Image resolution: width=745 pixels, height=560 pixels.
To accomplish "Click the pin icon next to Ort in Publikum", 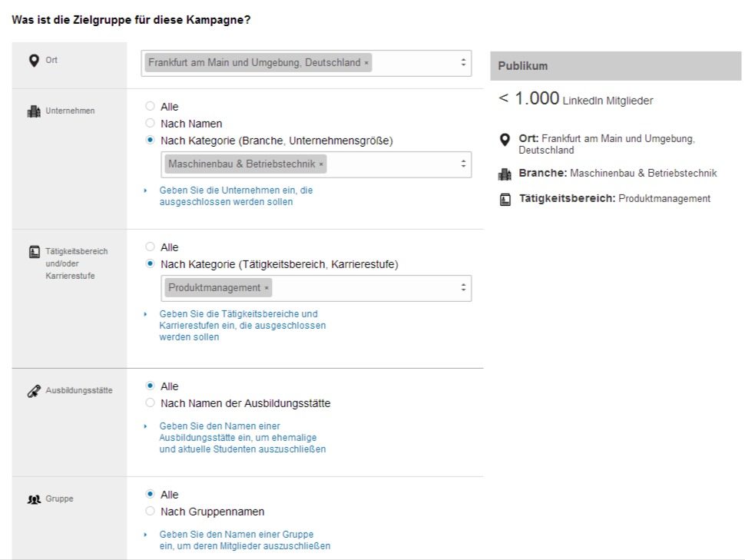I will click(x=505, y=140).
